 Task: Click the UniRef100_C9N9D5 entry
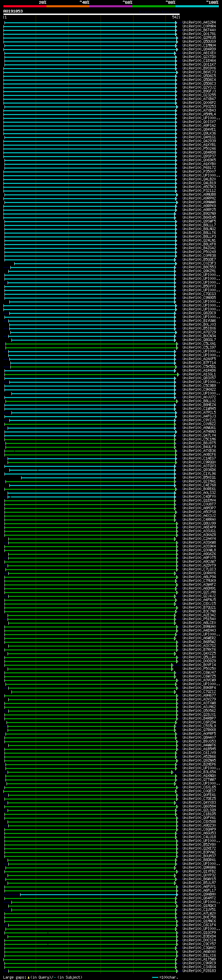click(199, 298)
